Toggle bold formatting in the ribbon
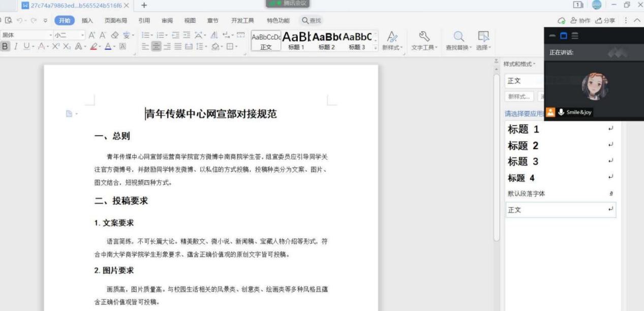 5,46
